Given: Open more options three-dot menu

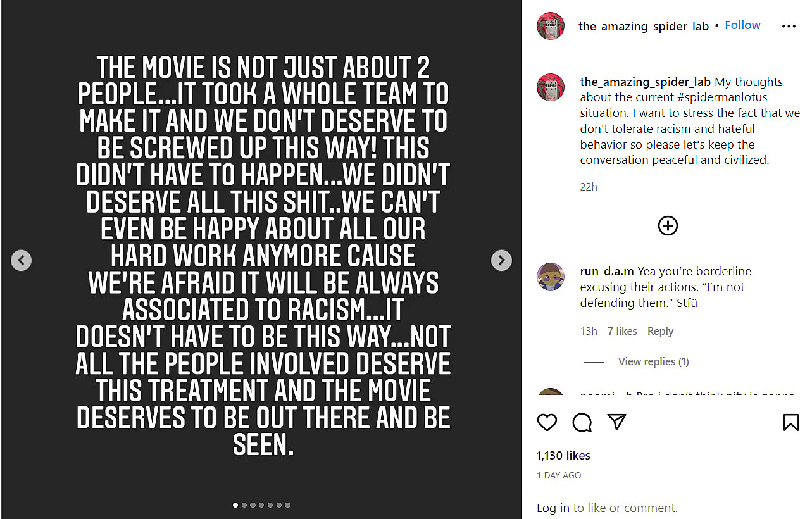Looking at the screenshot, I should click(789, 27).
